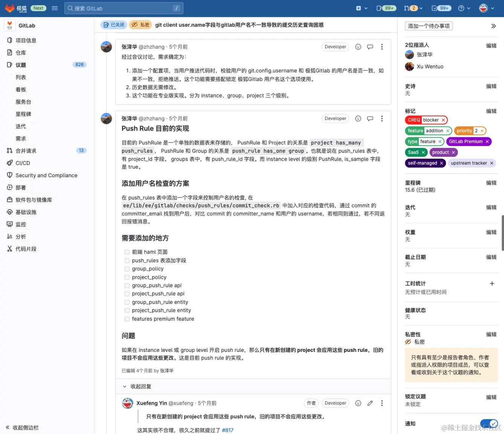Check the push_rules 表添加字段 task
Screen dimensions: 504x434
[x=127, y=260]
